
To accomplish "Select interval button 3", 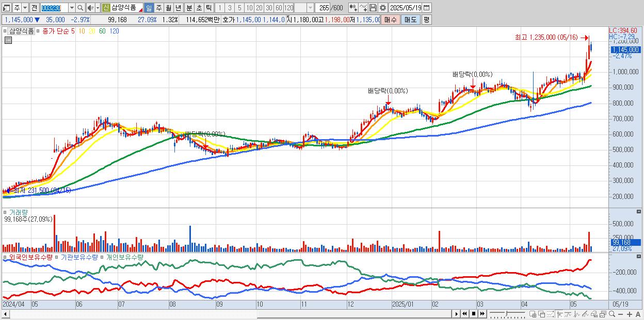I will tap(230, 8).
